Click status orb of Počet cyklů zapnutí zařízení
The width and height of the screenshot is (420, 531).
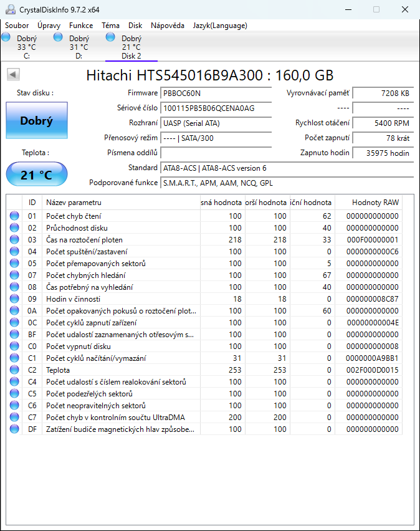(14, 322)
